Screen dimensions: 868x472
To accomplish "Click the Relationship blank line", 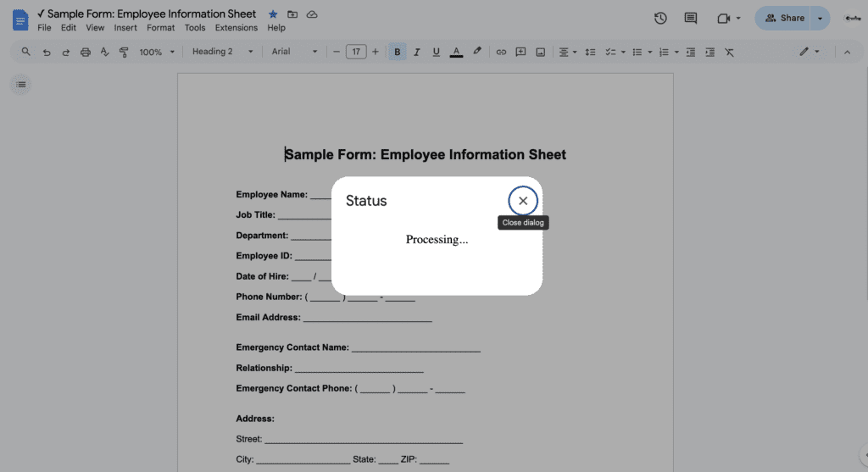I will coord(359,369).
